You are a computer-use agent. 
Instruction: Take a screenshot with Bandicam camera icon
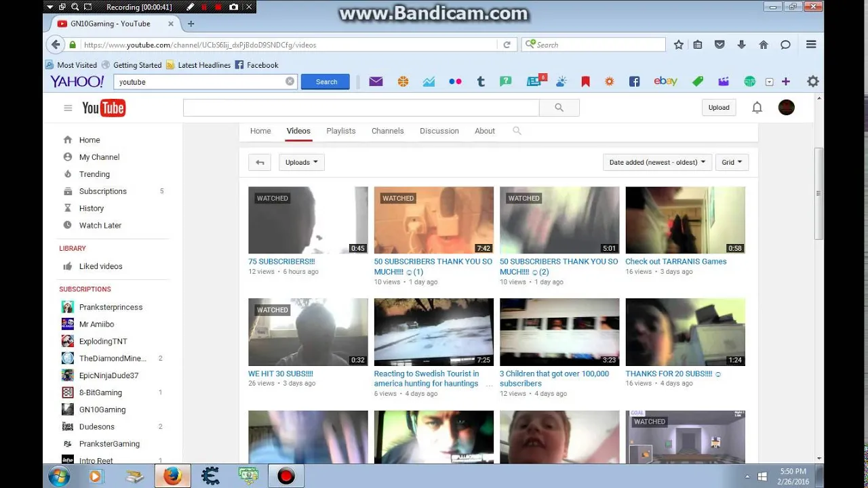click(234, 7)
